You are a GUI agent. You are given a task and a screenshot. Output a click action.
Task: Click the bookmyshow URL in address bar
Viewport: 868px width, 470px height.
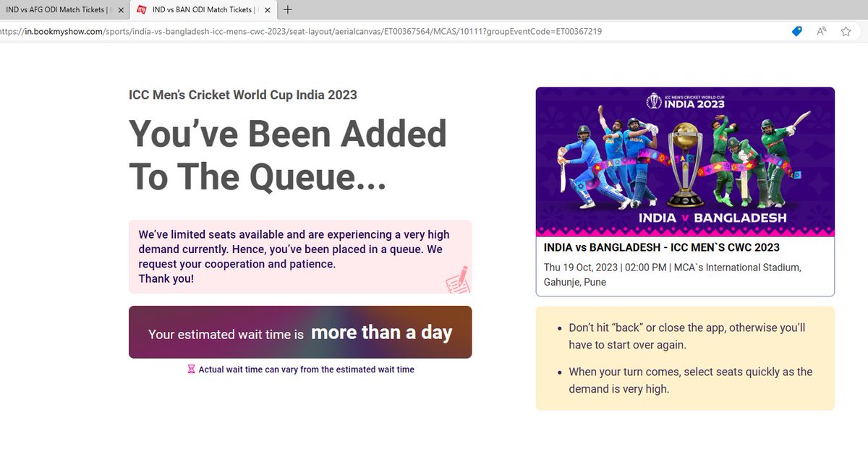tap(301, 31)
